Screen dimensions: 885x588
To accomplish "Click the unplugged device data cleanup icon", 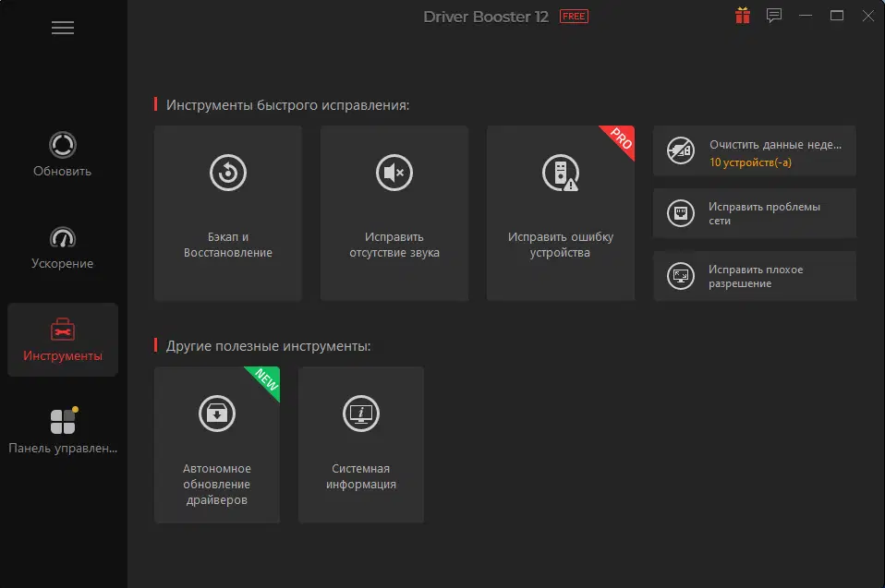I will (x=681, y=150).
